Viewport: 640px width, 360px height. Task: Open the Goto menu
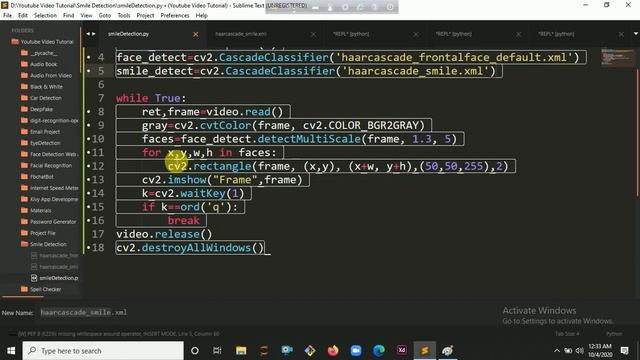[x=105, y=16]
